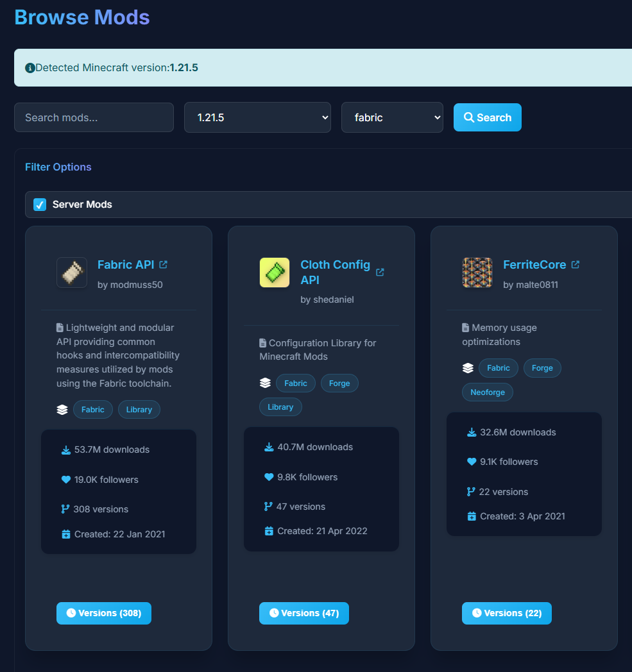The width and height of the screenshot is (632, 672).
Task: Click heart icon beside 9.8K followers
Action: point(269,477)
